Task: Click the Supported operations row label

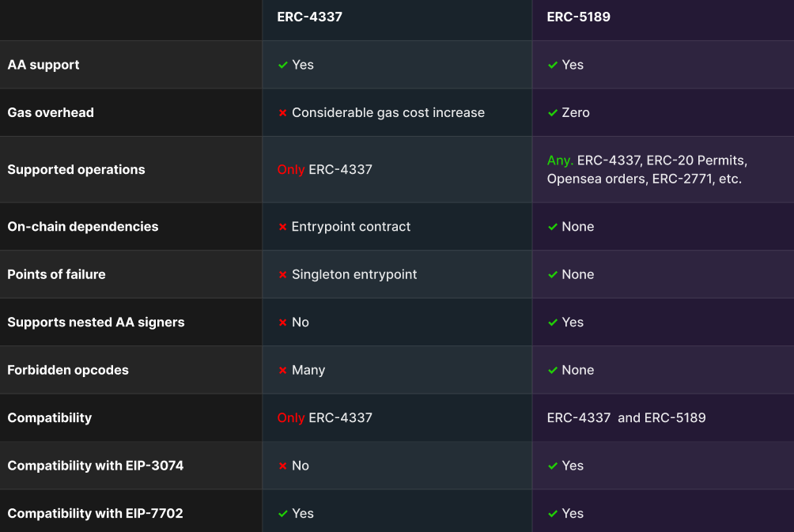Action: point(76,170)
